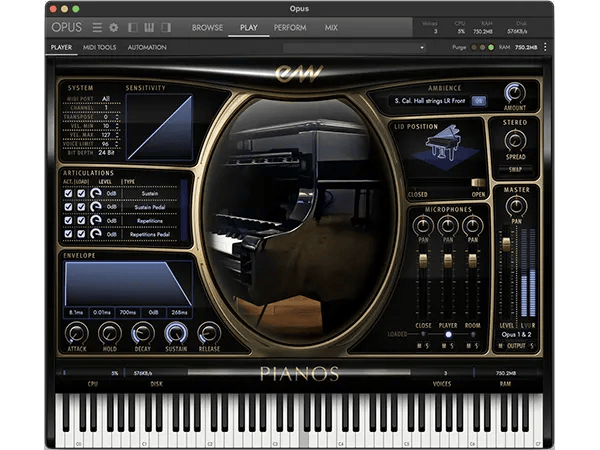This screenshot has width=600, height=450.
Task: Click the grand piano lid position image
Action: click(x=446, y=147)
